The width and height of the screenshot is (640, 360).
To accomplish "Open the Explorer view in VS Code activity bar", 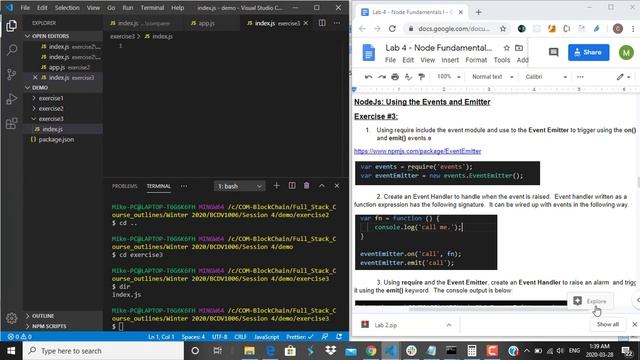I will point(11,26).
